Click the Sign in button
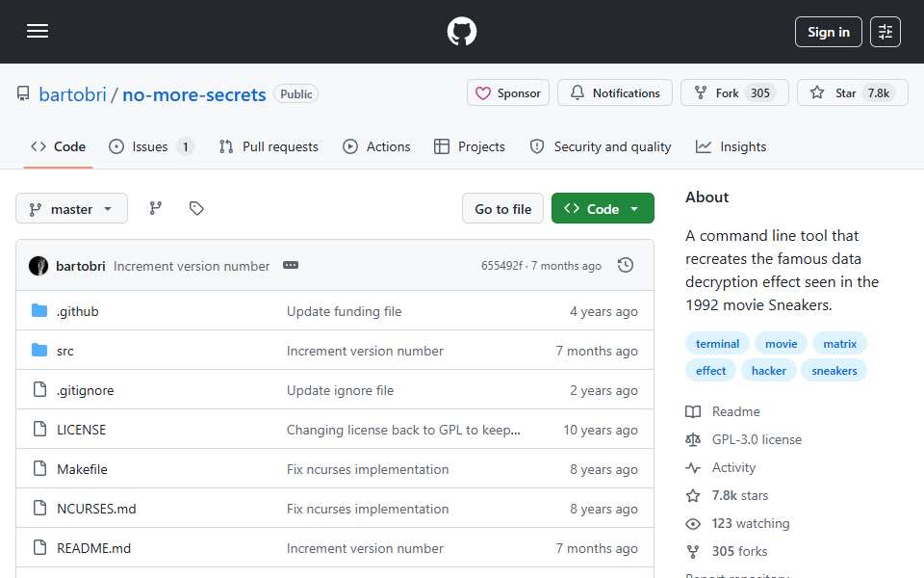 point(828,32)
